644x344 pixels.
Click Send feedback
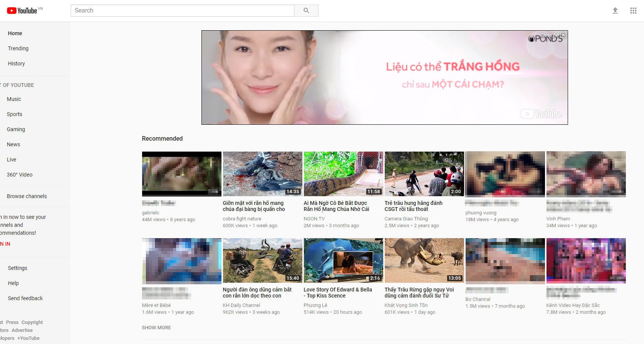click(x=25, y=298)
